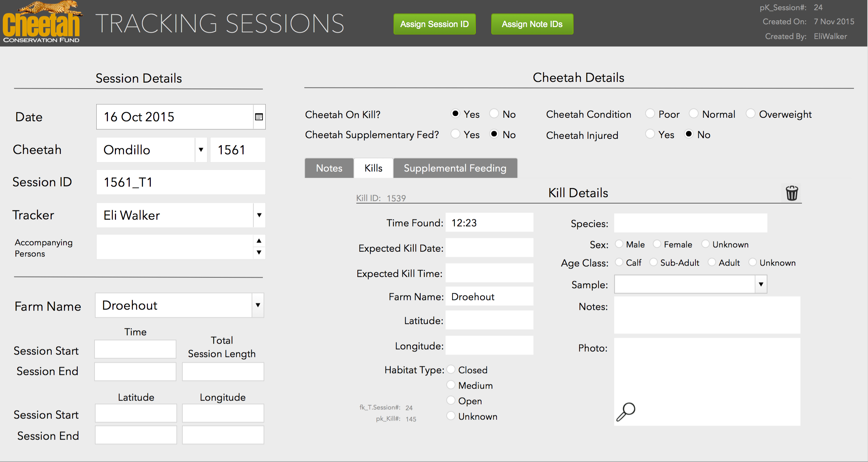Open the calendar picker for Date
The width and height of the screenshot is (868, 462).
(259, 117)
